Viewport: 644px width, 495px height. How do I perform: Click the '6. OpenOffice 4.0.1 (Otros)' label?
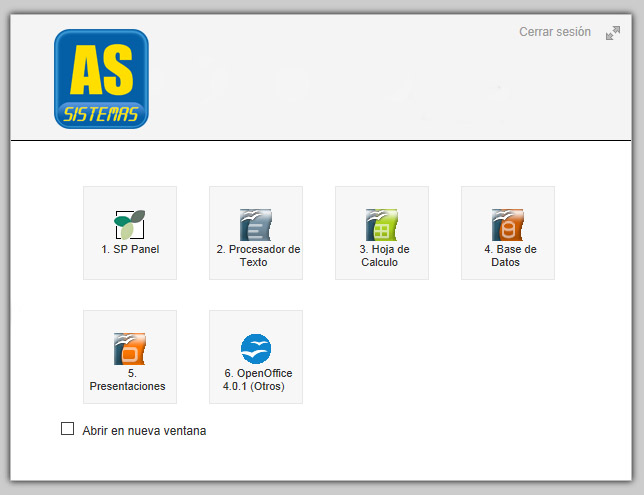click(258, 380)
